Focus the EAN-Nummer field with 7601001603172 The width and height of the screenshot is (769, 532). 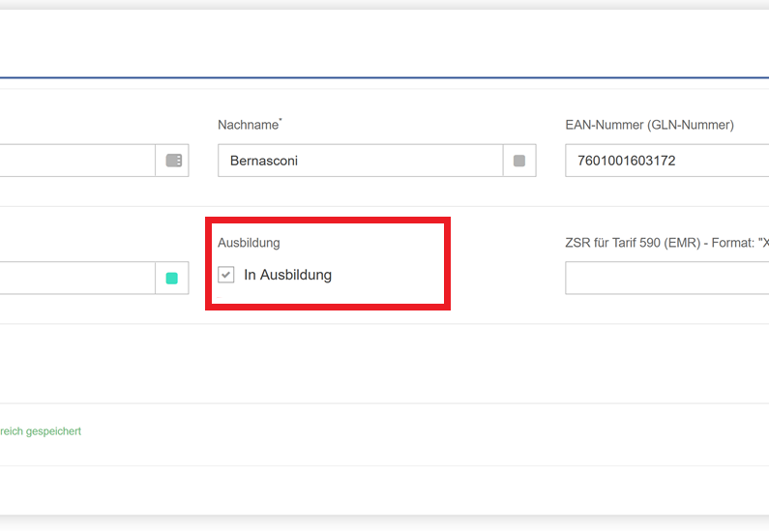(667, 161)
